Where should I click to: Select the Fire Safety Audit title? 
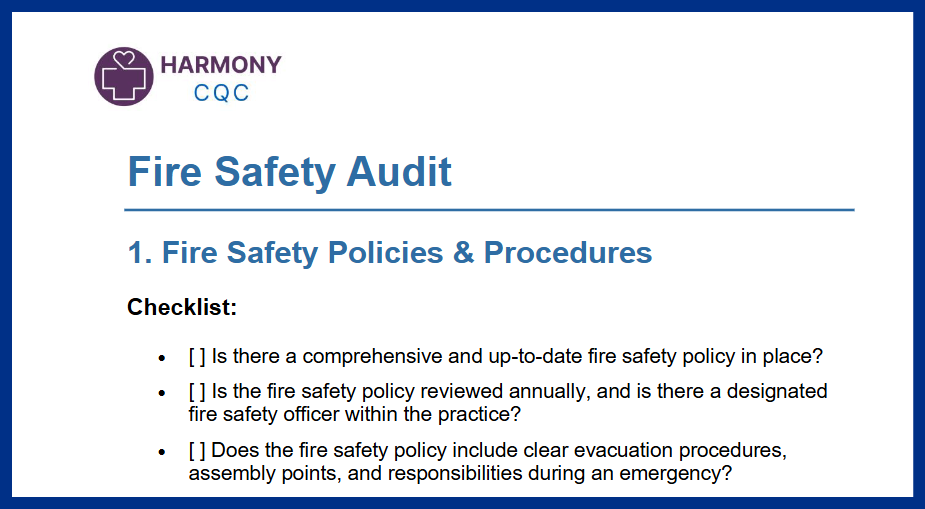point(289,172)
